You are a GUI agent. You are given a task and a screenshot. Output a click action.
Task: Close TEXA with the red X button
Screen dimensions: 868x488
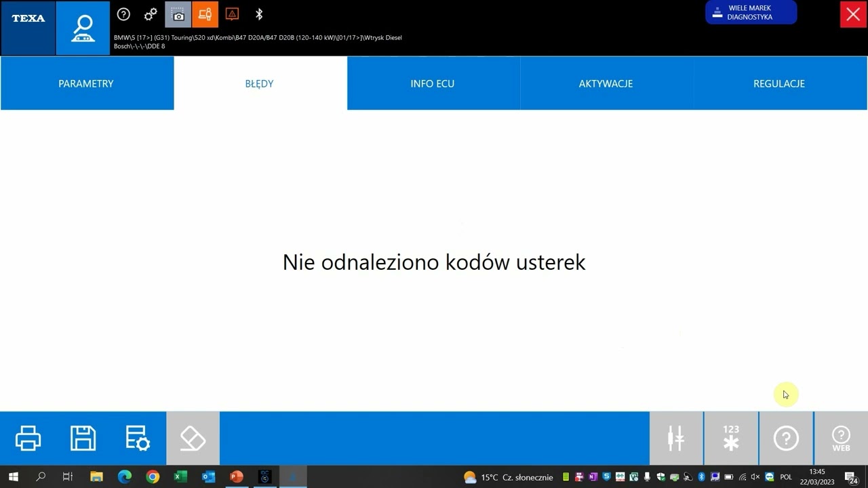[x=853, y=14]
